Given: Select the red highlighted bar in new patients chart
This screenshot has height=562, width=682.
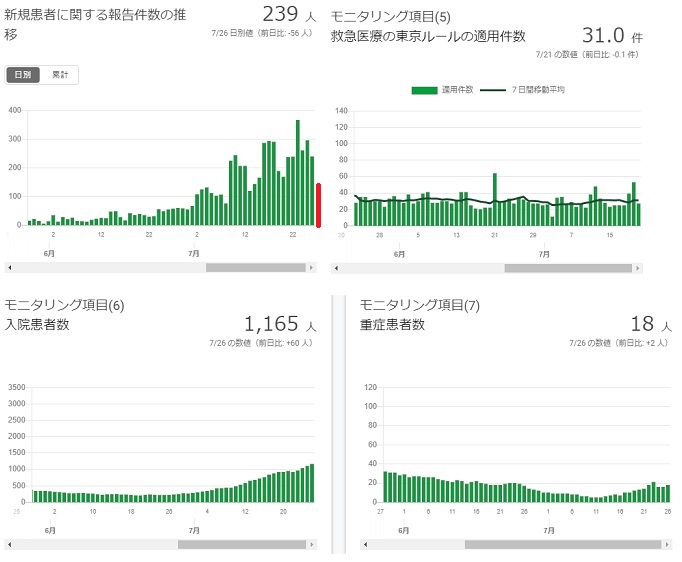Looking at the screenshot, I should (x=318, y=205).
